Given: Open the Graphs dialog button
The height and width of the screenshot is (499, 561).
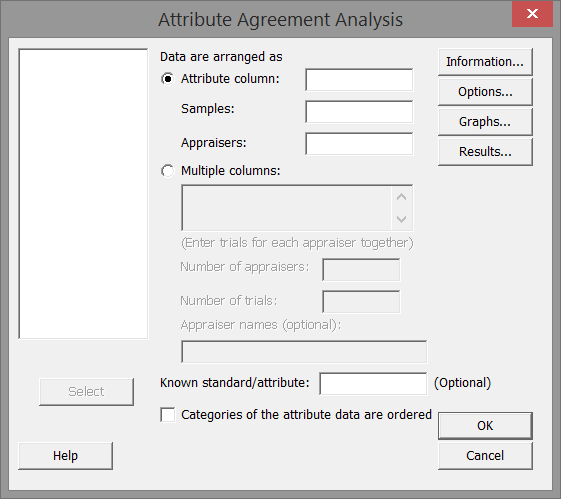Looking at the screenshot, I should tap(485, 122).
